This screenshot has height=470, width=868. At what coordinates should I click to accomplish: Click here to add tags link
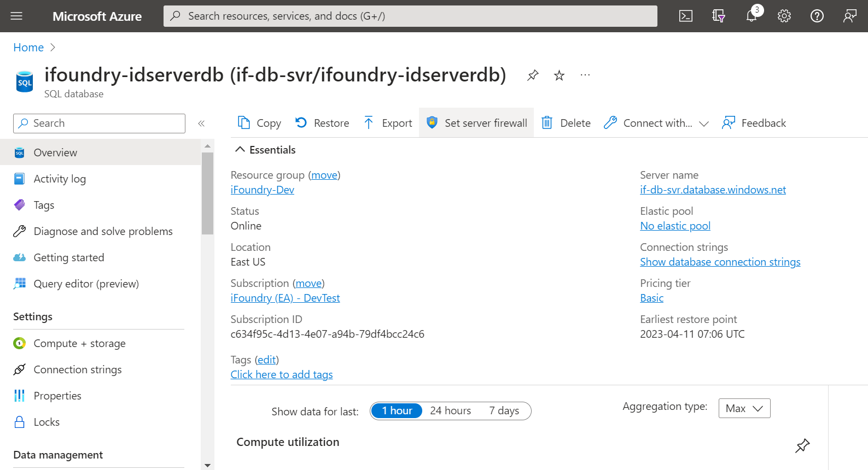coord(282,374)
